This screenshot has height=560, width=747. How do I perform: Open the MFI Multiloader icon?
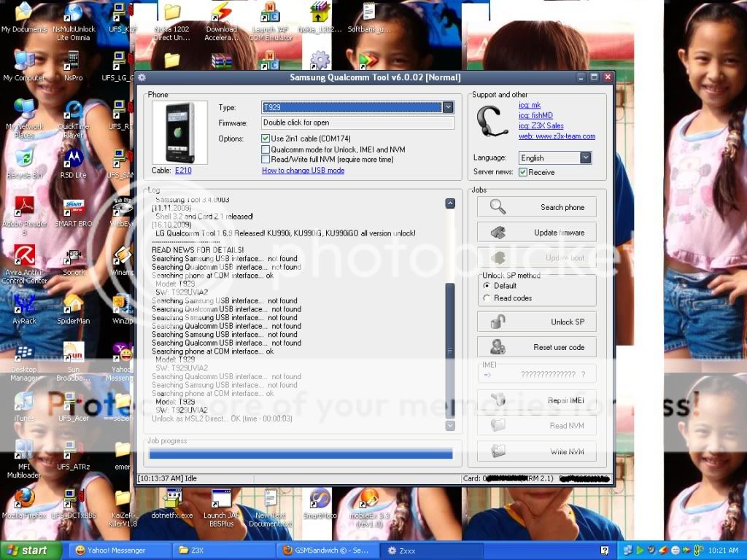[x=24, y=459]
